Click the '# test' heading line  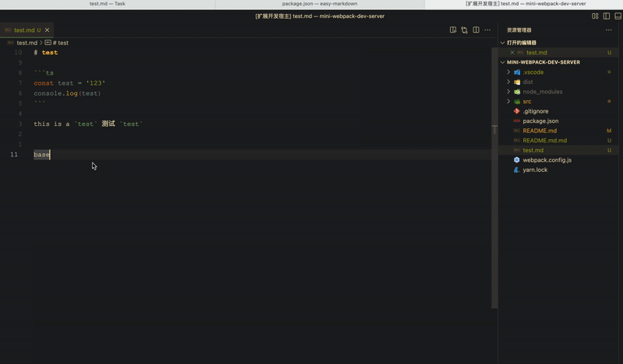click(x=46, y=52)
